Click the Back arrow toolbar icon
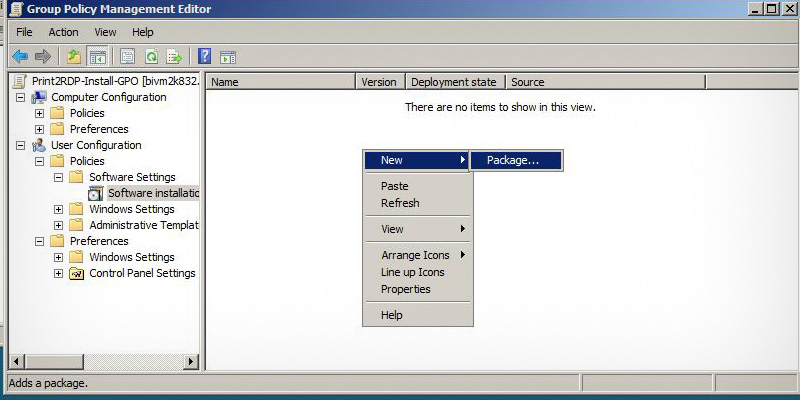 pos(19,57)
